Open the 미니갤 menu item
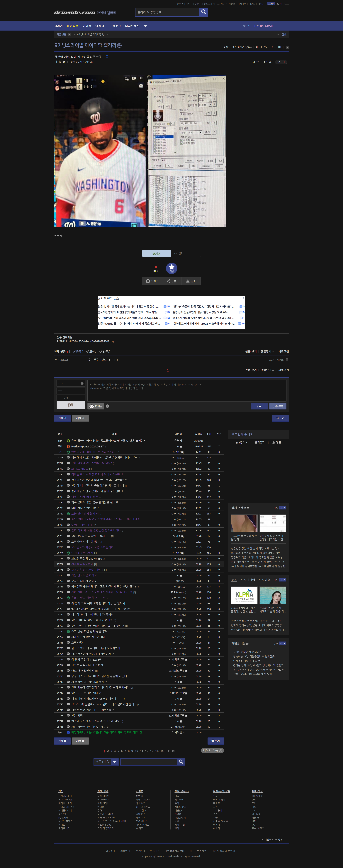Viewport: 343px width, 868px height. [x=87, y=26]
